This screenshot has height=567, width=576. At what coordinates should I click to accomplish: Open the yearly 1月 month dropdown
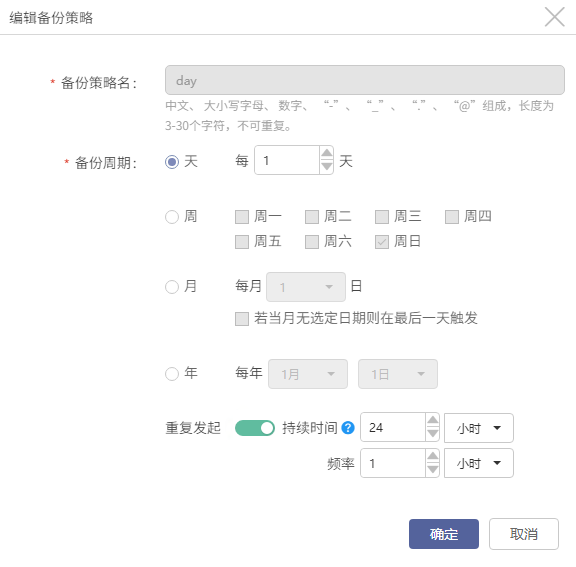308,374
